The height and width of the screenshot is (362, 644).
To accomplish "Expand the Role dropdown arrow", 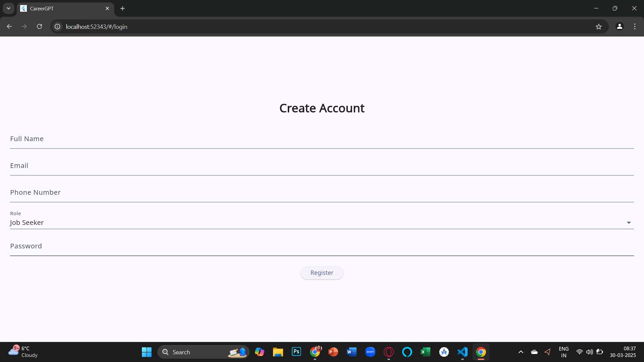I will click(629, 223).
